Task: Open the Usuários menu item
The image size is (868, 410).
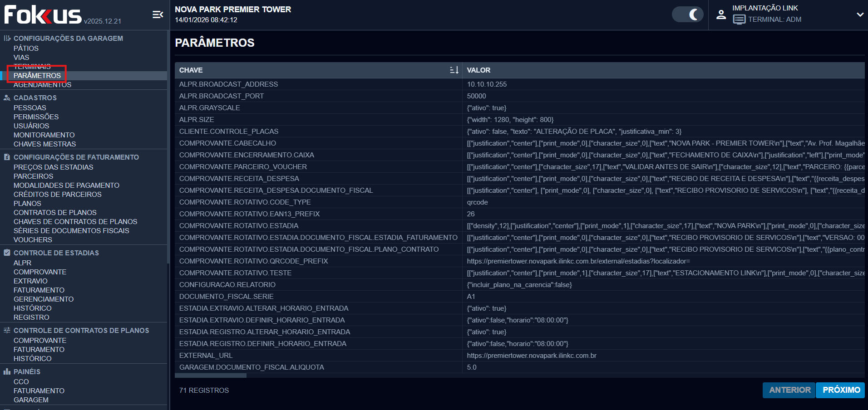Action: pos(31,126)
